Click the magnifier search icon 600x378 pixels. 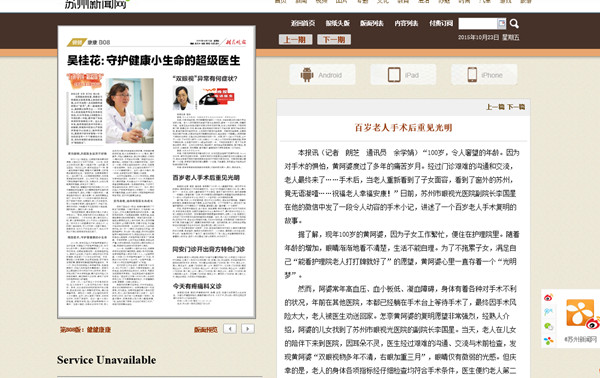514,24
